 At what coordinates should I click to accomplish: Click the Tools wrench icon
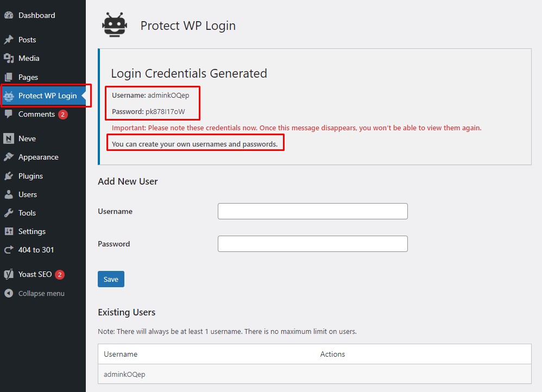point(9,213)
